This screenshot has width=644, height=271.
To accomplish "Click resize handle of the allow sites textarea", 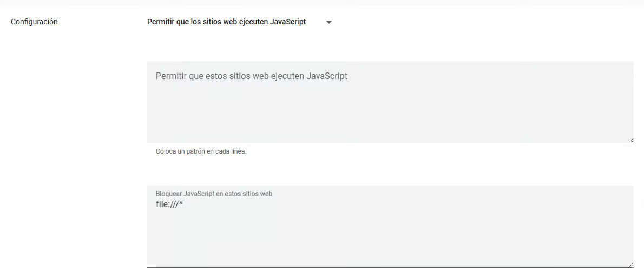I will click(x=630, y=140).
